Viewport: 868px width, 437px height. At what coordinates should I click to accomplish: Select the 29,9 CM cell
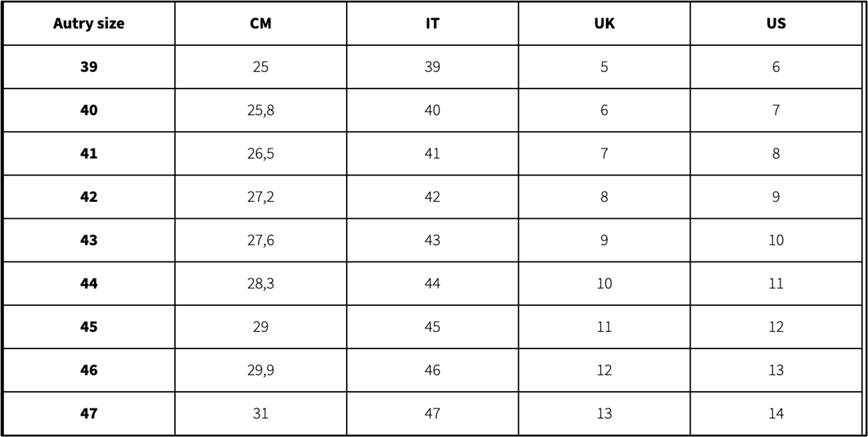pyautogui.click(x=261, y=371)
